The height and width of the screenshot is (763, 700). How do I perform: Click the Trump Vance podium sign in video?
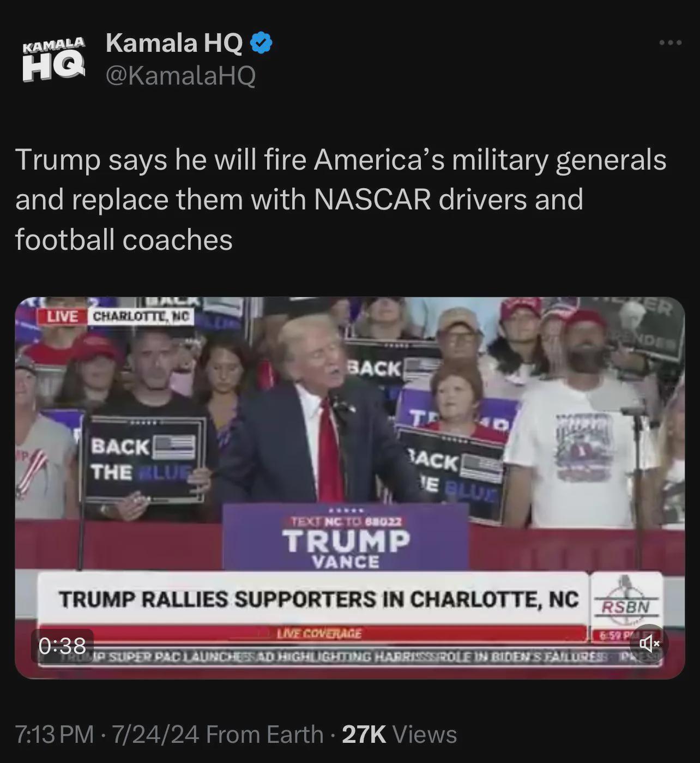pos(346,537)
